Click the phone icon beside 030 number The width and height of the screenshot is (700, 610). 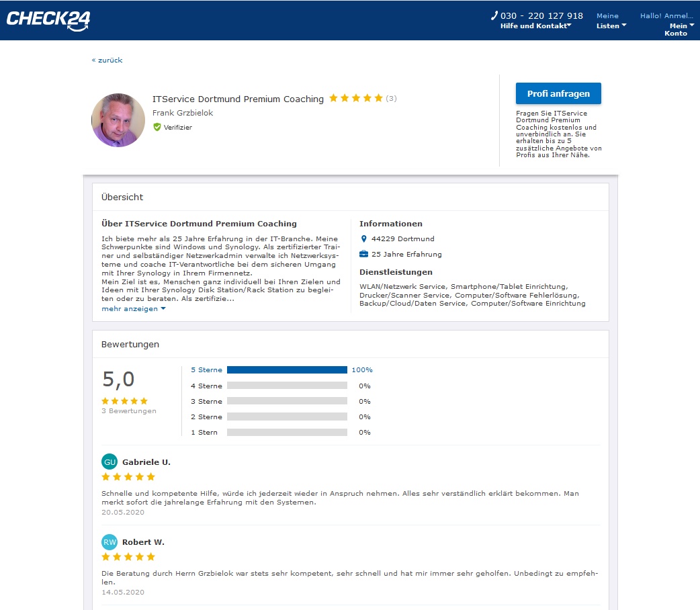(494, 15)
